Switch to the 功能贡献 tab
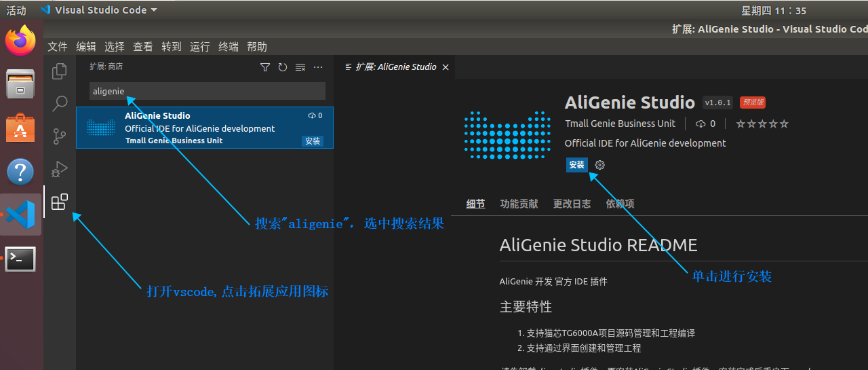This screenshot has width=868, height=370. pyautogui.click(x=519, y=204)
